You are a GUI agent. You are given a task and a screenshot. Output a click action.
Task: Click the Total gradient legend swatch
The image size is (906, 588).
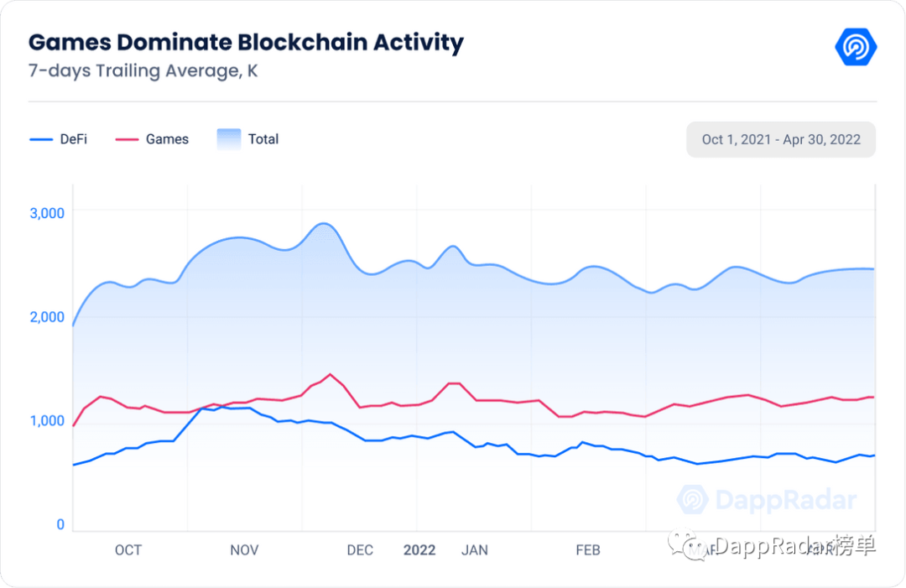point(228,139)
